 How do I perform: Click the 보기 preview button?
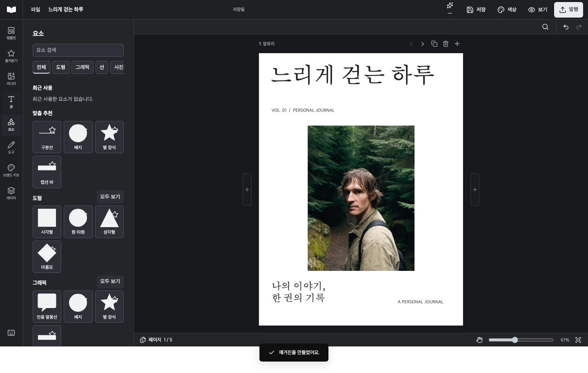point(537,9)
